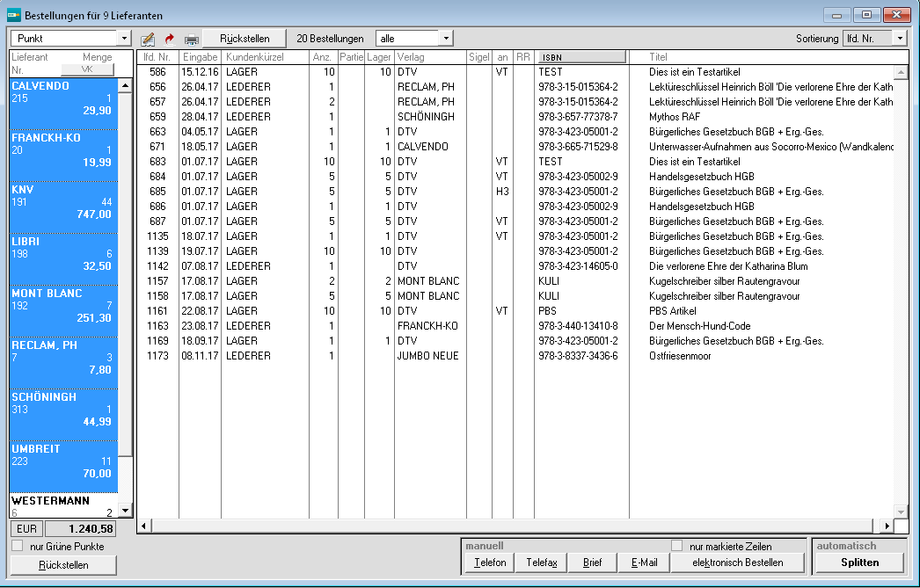Click the application icon in the title bar
This screenshot has width=920, height=588.
coord(14,15)
